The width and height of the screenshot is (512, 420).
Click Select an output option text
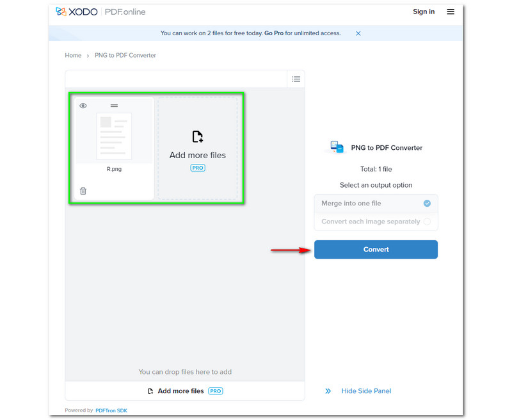(x=376, y=185)
